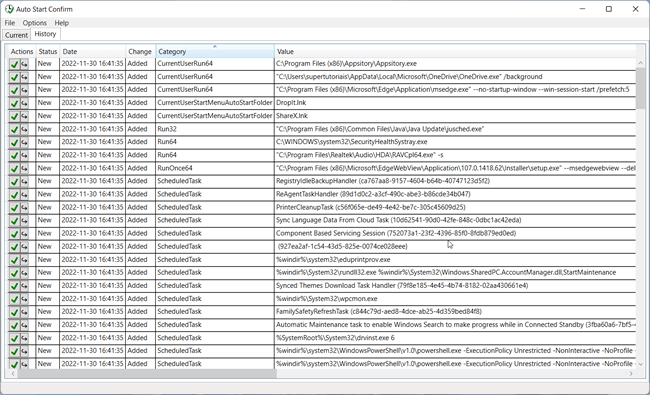
Task: Confirm the EdgeWebView setup.exe RunOnce64 entry
Action: pos(15,169)
